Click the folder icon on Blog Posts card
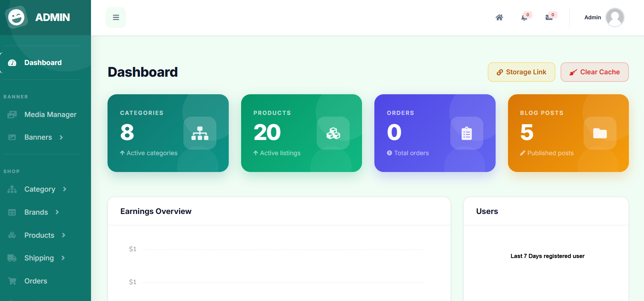 coord(600,133)
